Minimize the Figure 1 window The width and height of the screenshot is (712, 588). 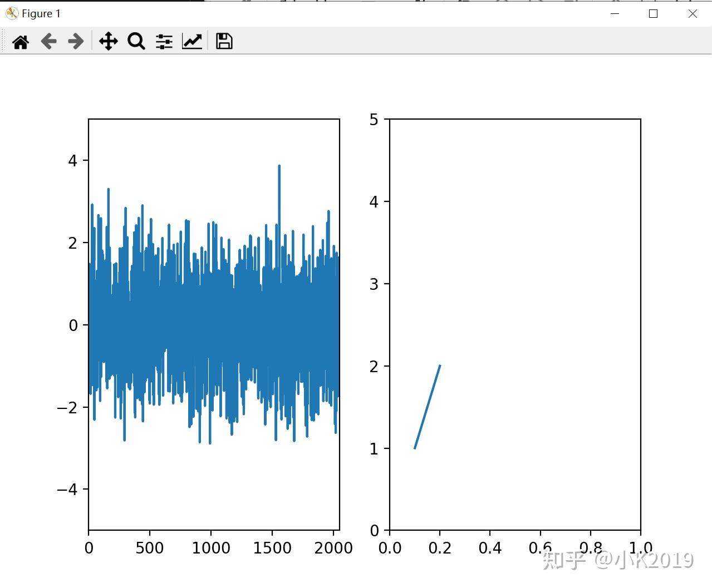pyautogui.click(x=615, y=13)
